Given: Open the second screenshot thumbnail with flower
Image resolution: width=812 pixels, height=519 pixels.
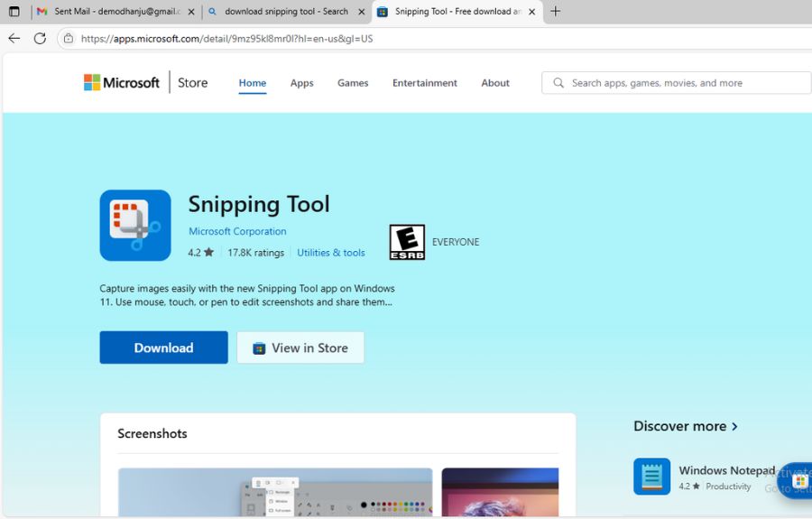Looking at the screenshot, I should coord(500,492).
